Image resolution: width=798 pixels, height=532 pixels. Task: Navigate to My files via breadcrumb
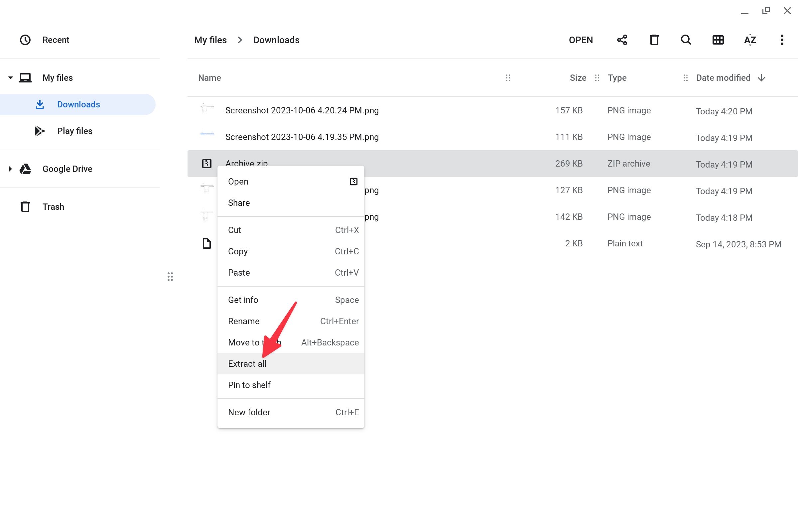point(210,40)
